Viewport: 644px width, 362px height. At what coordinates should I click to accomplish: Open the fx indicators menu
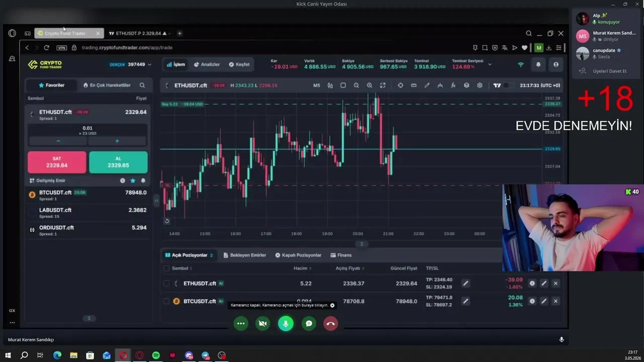pos(453,85)
